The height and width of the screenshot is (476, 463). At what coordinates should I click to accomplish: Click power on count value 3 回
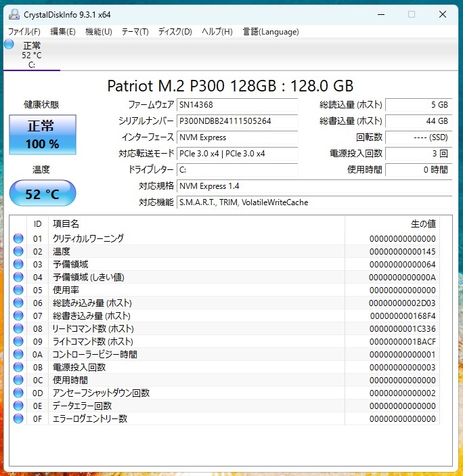tap(419, 154)
